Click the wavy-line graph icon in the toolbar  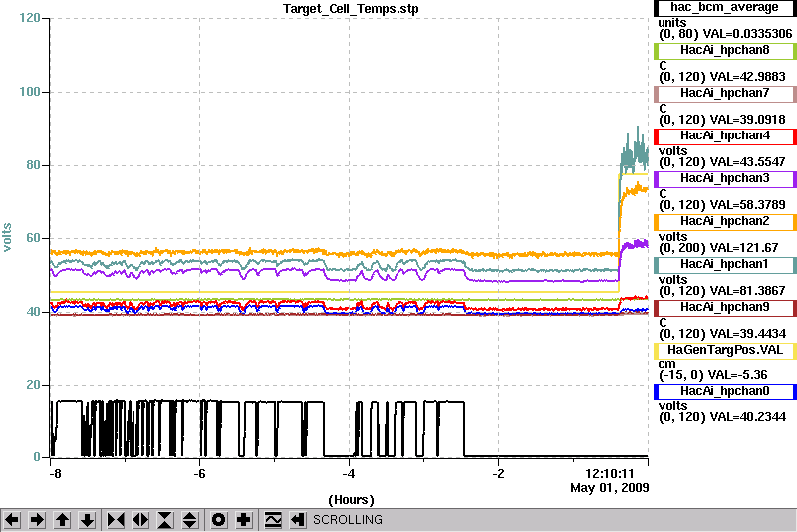click(273, 520)
